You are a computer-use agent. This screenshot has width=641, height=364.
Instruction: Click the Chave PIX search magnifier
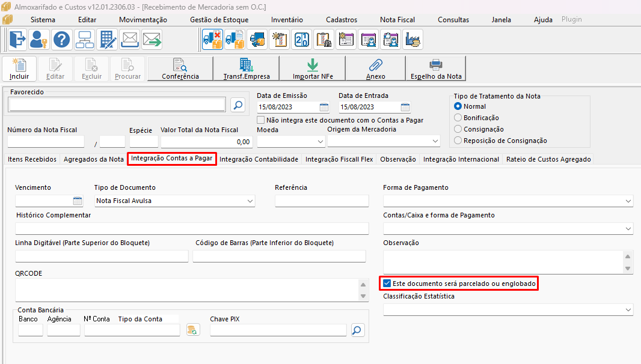[358, 330]
